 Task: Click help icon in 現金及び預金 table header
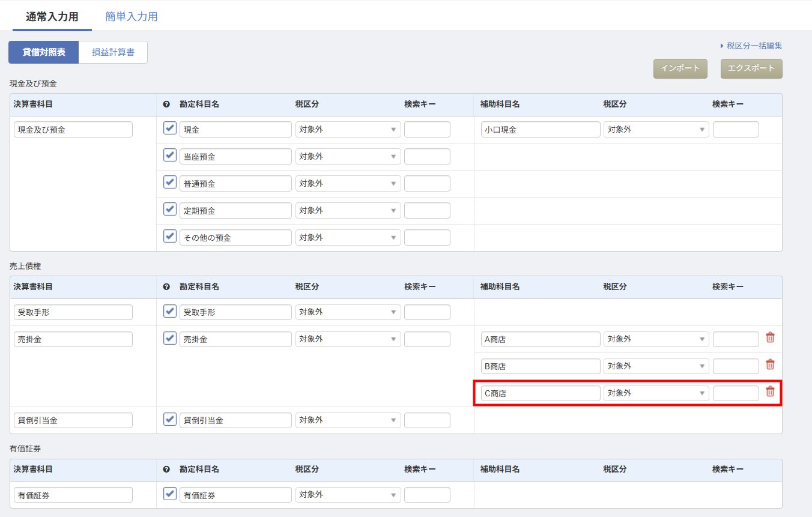pos(167,104)
